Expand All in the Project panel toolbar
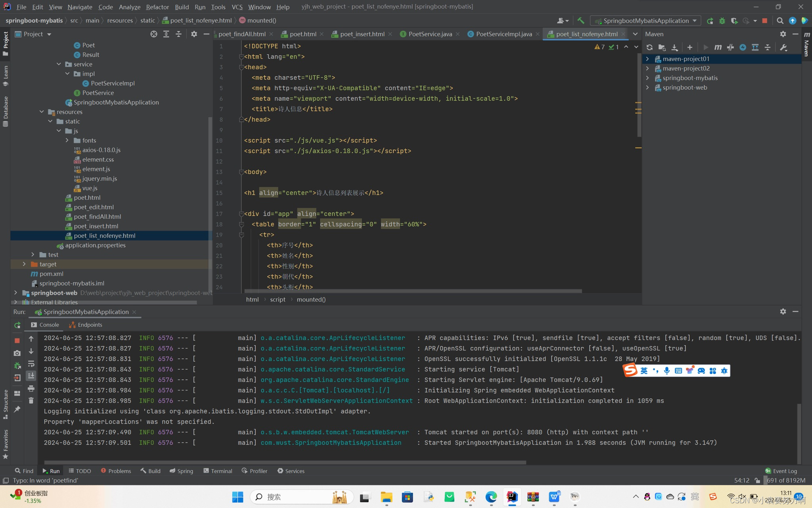This screenshot has width=812, height=508. pyautogui.click(x=166, y=34)
